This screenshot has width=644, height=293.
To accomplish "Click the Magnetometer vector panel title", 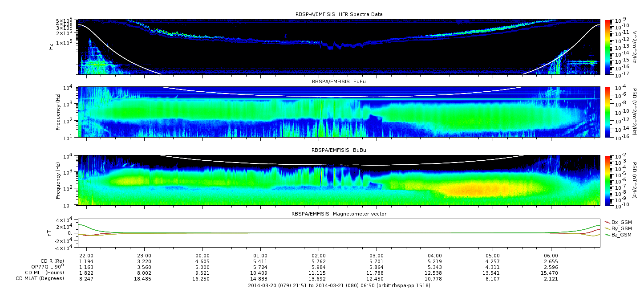I will (339, 214).
